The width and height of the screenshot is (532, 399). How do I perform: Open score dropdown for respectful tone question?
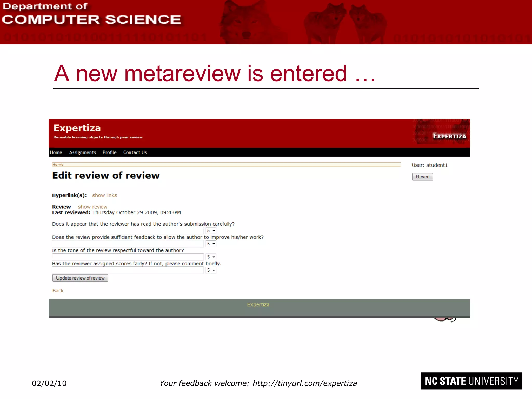pyautogui.click(x=211, y=257)
